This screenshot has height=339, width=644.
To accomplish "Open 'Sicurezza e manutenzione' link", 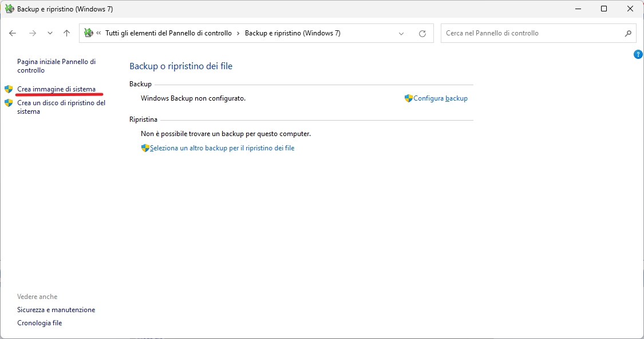I will tap(56, 310).
